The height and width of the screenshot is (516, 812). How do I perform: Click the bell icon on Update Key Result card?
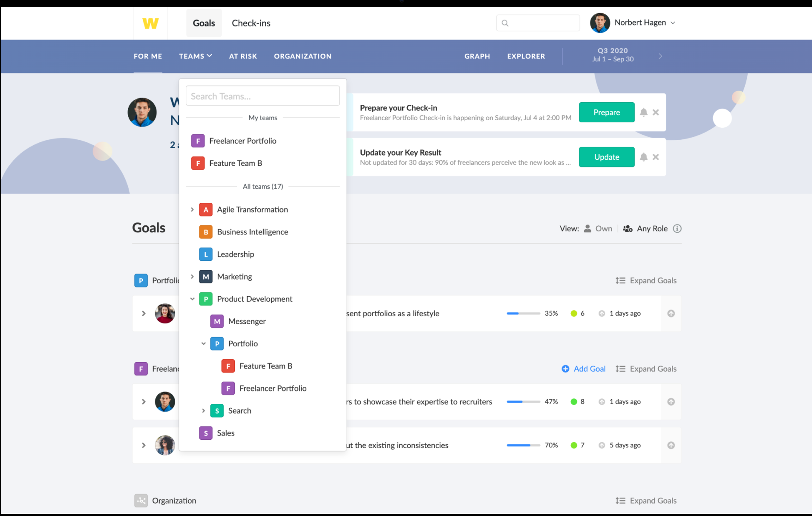click(643, 157)
